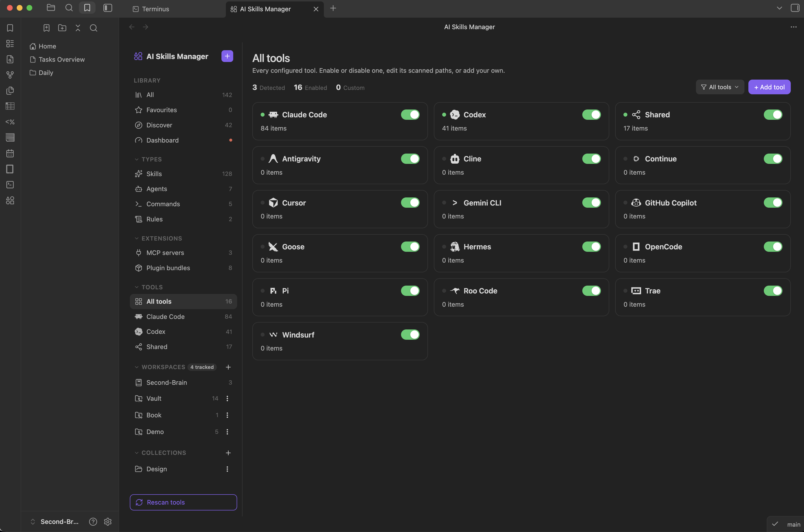Click the bookmark icon in title bar
Image resolution: width=804 pixels, height=532 pixels.
coord(87,8)
